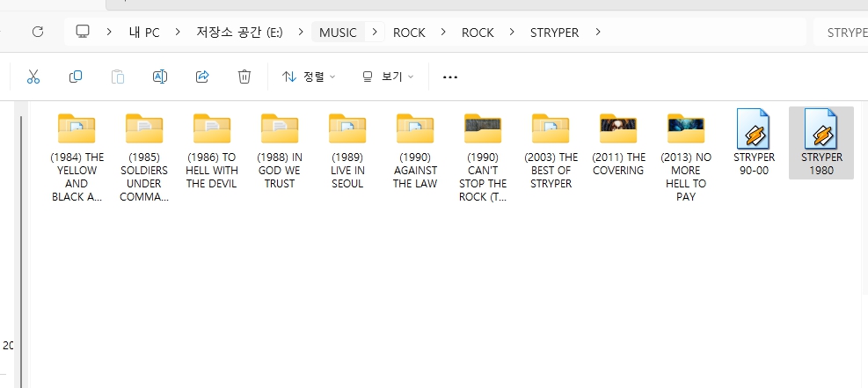Click the ROCK breadcrumb before STRYPER
The image size is (868, 388).
coord(478,32)
